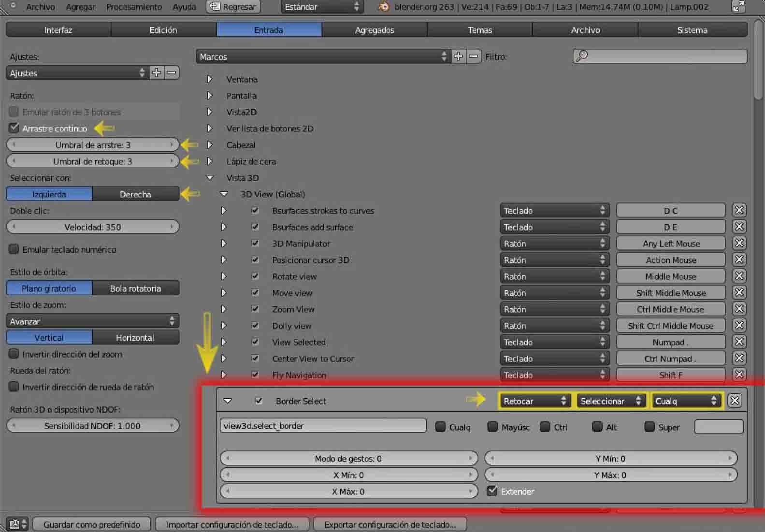Enable Emular ratón de 3 botones
Image resolution: width=765 pixels, height=532 pixels.
pyautogui.click(x=14, y=112)
